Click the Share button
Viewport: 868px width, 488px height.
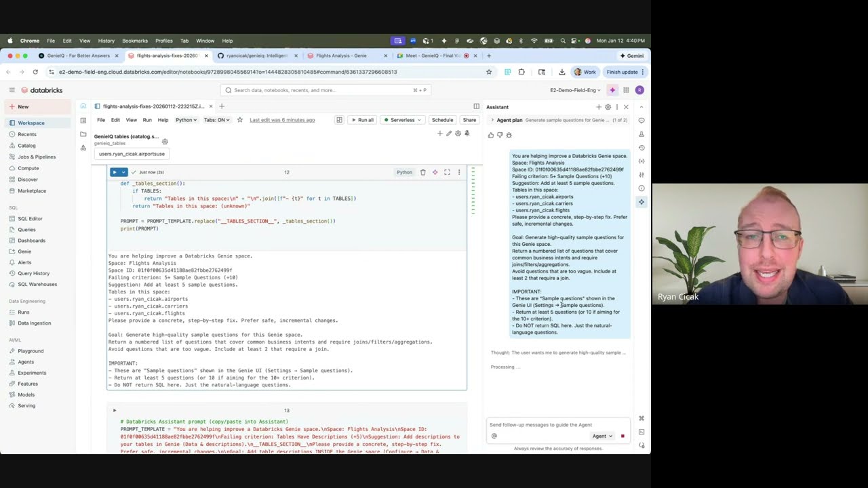click(469, 120)
